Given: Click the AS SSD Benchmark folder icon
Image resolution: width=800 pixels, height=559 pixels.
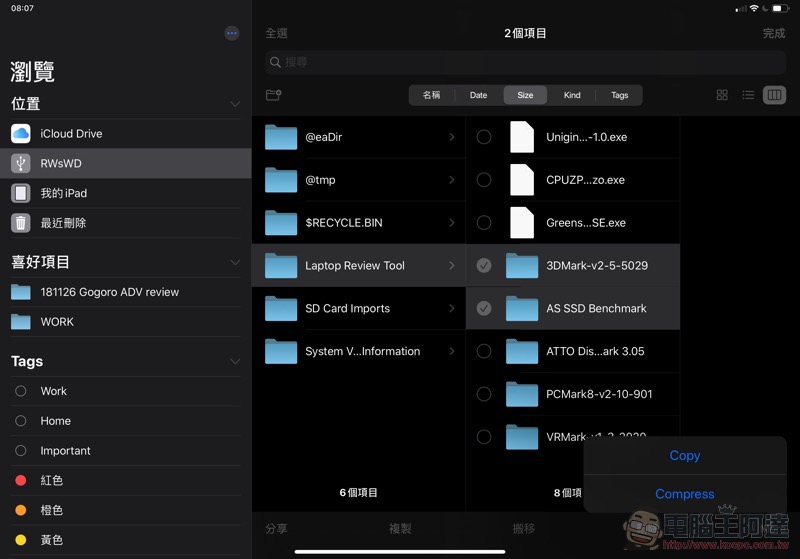Looking at the screenshot, I should click(522, 309).
